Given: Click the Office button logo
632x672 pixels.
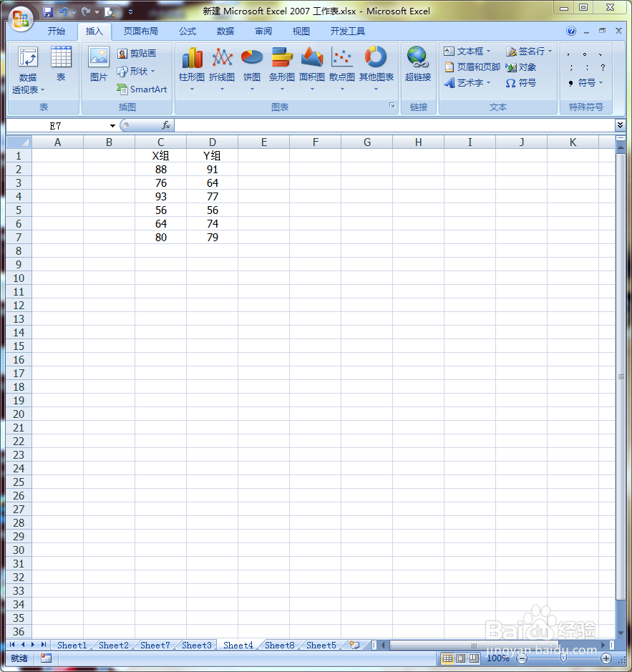Looking at the screenshot, I should [x=21, y=19].
